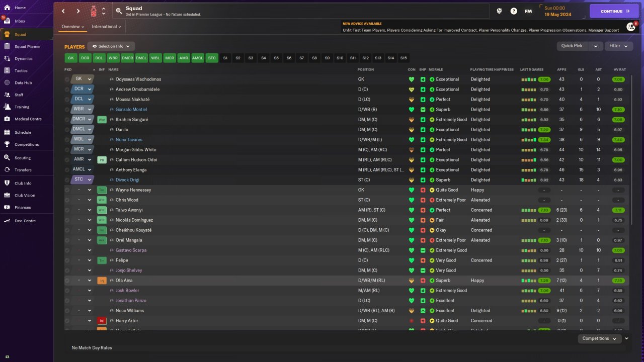Sort by the Morale column header
644x362 pixels.
436,69
